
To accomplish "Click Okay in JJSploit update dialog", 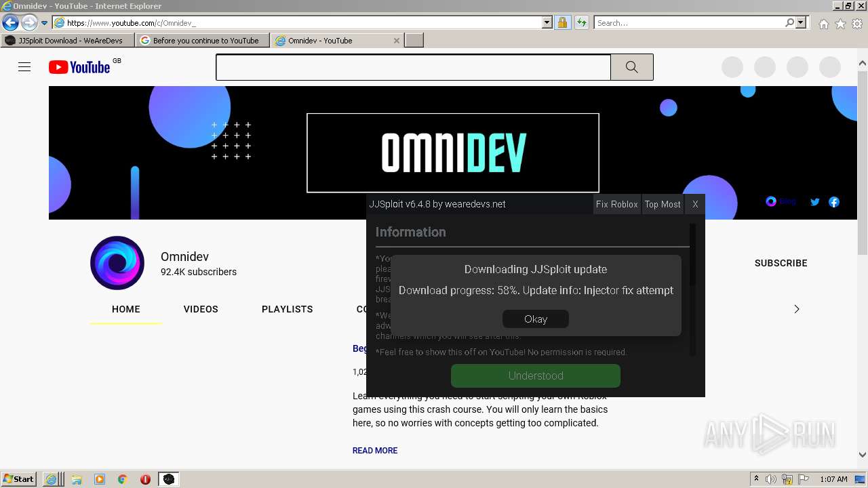I will click(x=536, y=319).
